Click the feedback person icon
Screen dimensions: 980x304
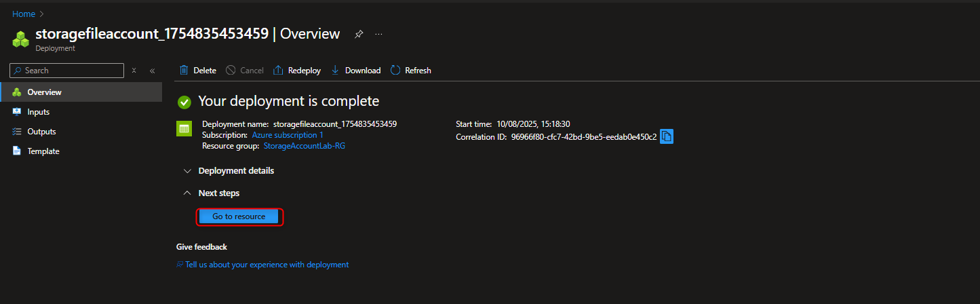click(180, 265)
